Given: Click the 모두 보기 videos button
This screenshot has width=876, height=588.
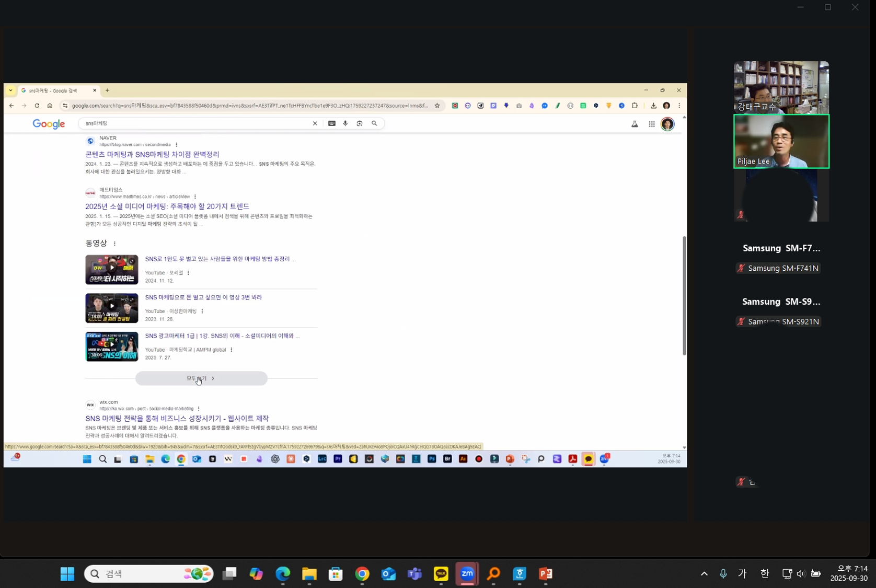Looking at the screenshot, I should pos(201,378).
